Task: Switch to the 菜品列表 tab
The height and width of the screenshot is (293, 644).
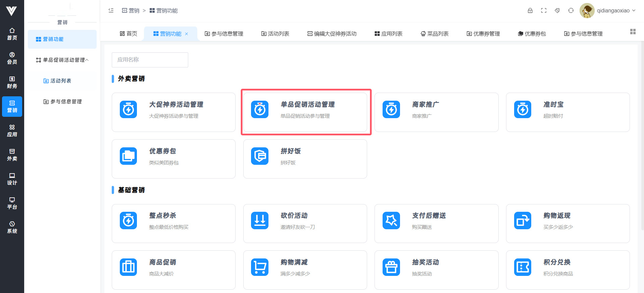Action: 435,34
